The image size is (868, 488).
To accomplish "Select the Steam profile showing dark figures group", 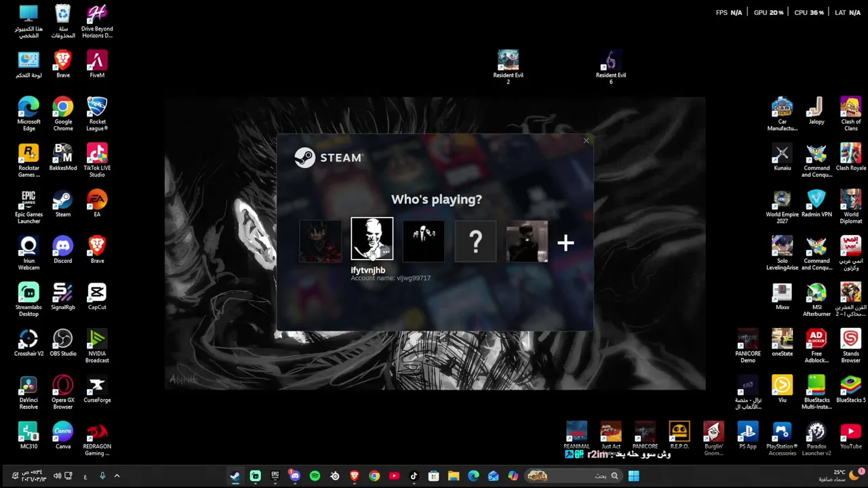I will tap(424, 241).
